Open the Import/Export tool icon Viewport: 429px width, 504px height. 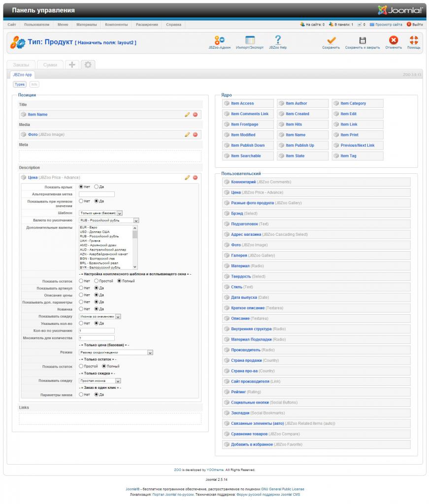[x=250, y=40]
